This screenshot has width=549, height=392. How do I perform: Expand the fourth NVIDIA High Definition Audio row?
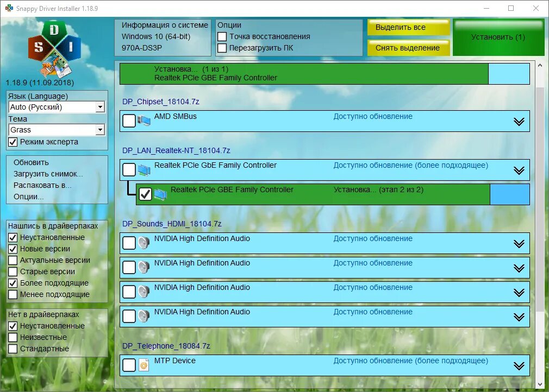click(519, 317)
